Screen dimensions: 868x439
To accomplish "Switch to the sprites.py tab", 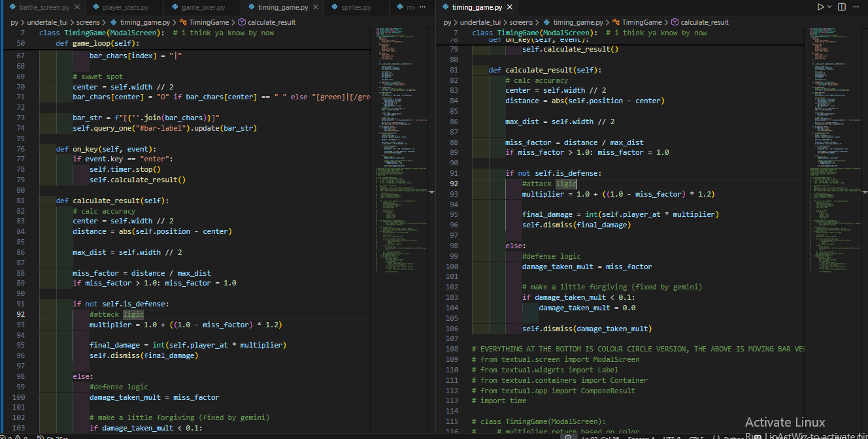I will tap(356, 7).
